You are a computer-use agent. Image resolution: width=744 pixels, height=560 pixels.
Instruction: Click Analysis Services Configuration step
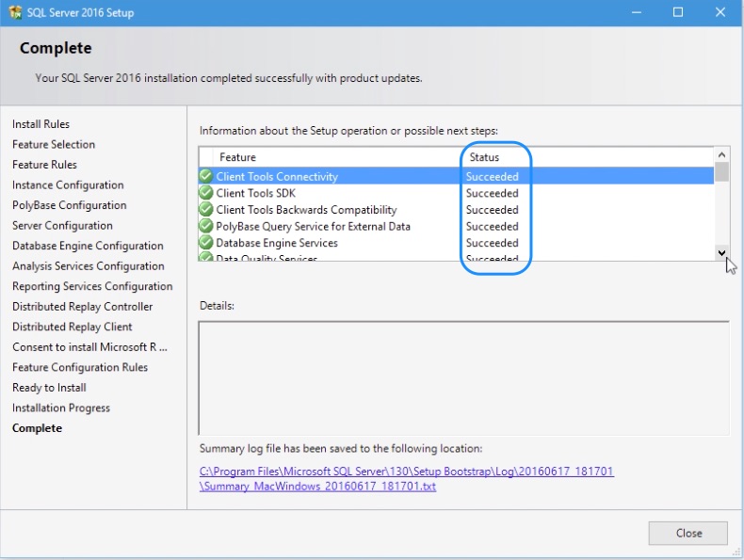pyautogui.click(x=89, y=266)
